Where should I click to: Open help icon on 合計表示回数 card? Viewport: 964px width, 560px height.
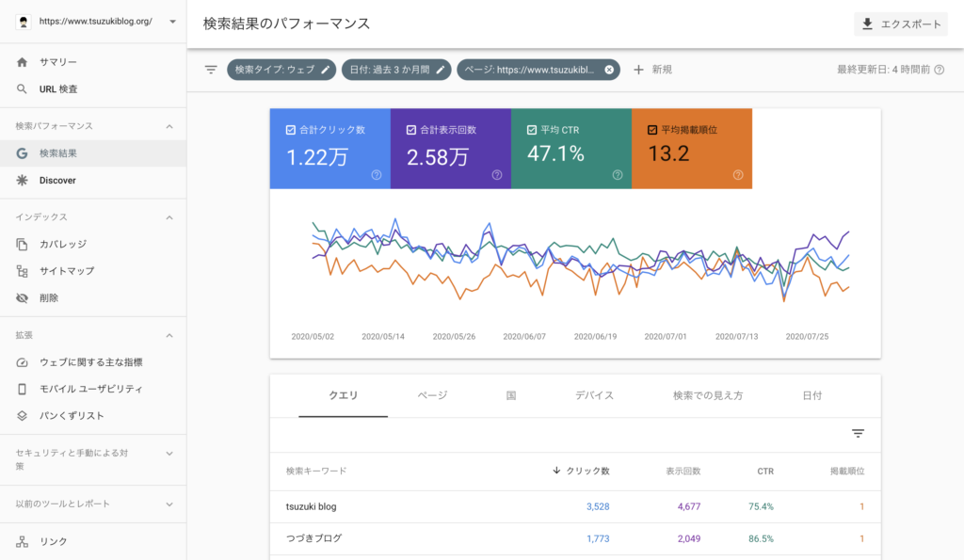pos(497,175)
